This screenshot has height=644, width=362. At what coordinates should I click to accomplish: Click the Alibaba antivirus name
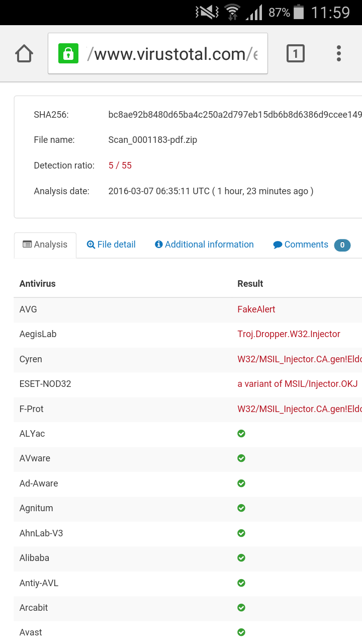(x=34, y=558)
